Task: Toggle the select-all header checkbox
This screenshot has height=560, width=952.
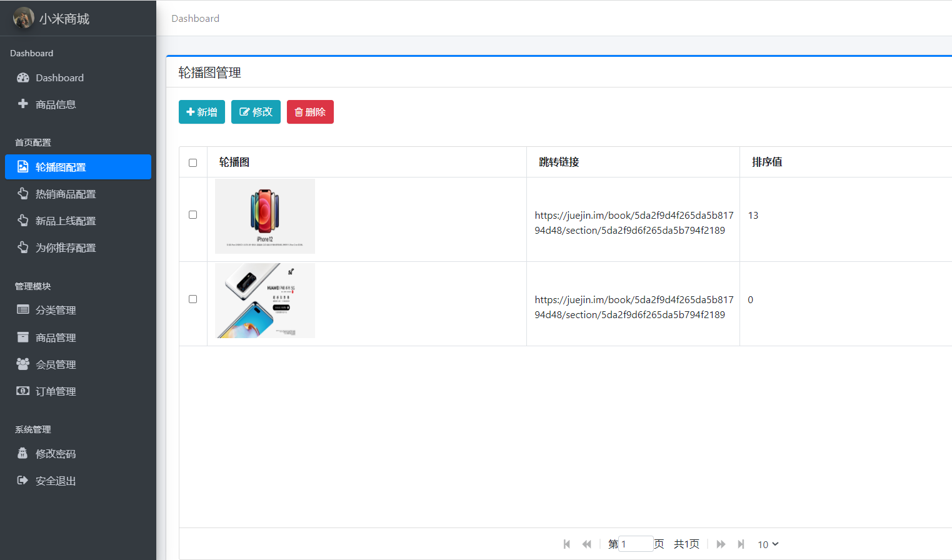Action: (x=193, y=162)
